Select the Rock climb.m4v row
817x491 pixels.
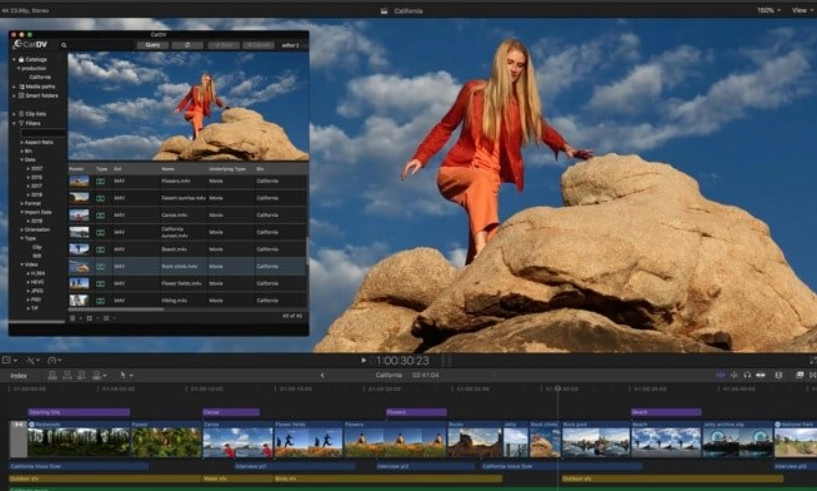[x=188, y=266]
